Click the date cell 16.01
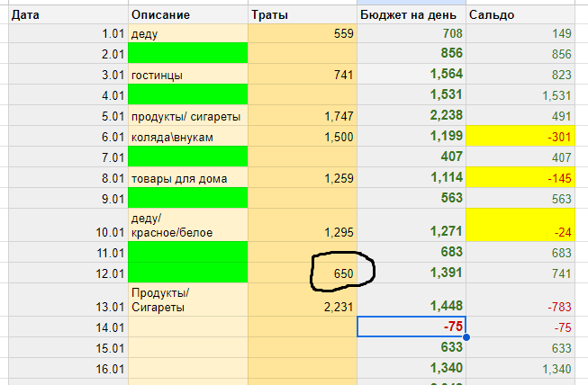The height and width of the screenshot is (385, 588). pyautogui.click(x=68, y=368)
